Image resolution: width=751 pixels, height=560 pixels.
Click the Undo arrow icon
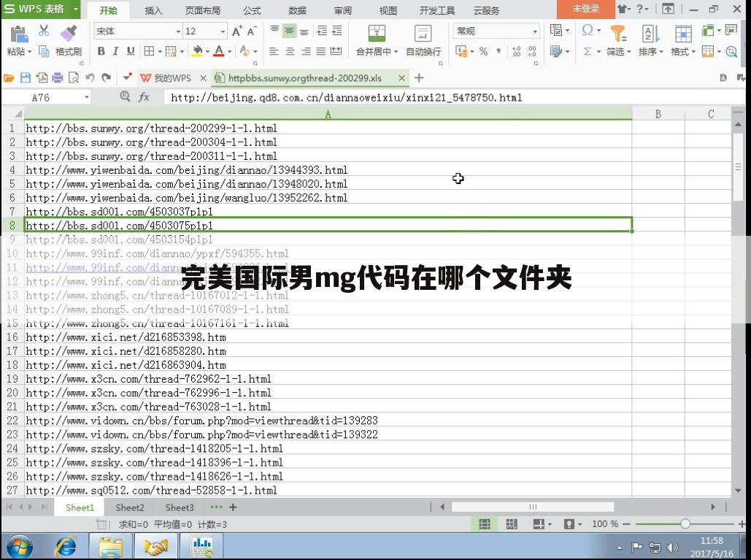pos(90,77)
